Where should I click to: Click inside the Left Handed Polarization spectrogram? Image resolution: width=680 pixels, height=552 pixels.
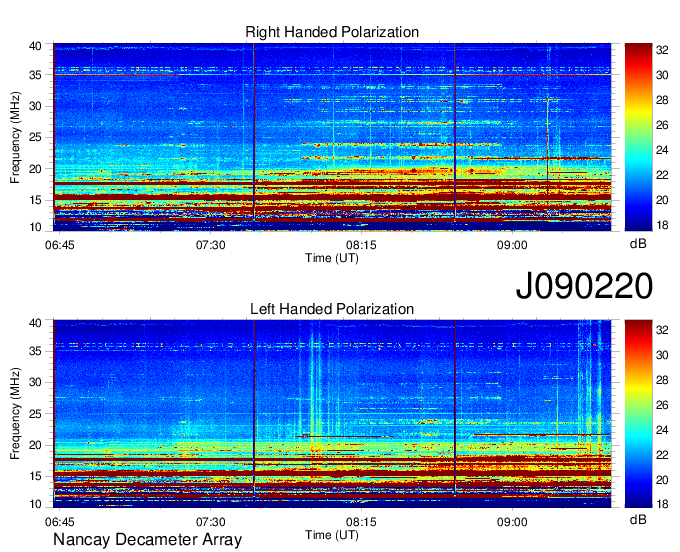coord(332,413)
